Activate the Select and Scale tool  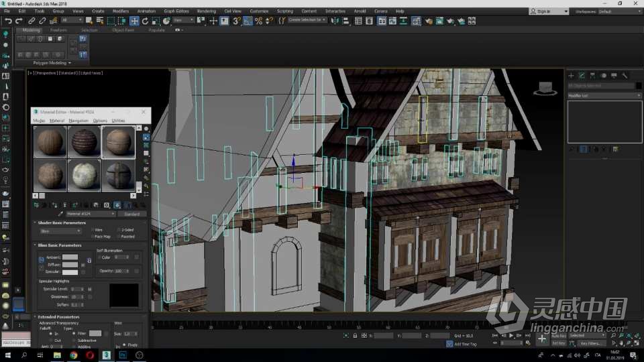156,21
